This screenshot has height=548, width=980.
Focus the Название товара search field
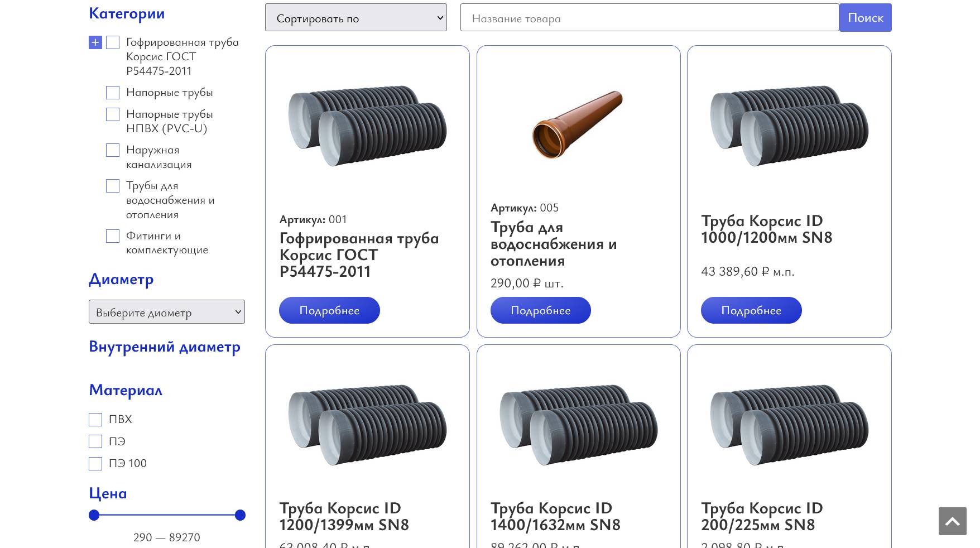click(649, 18)
